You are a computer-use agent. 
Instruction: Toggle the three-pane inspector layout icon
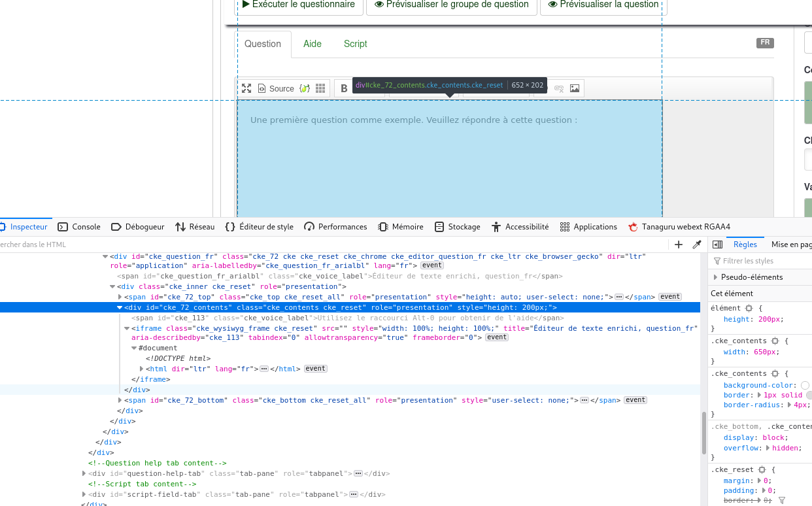pyautogui.click(x=717, y=245)
